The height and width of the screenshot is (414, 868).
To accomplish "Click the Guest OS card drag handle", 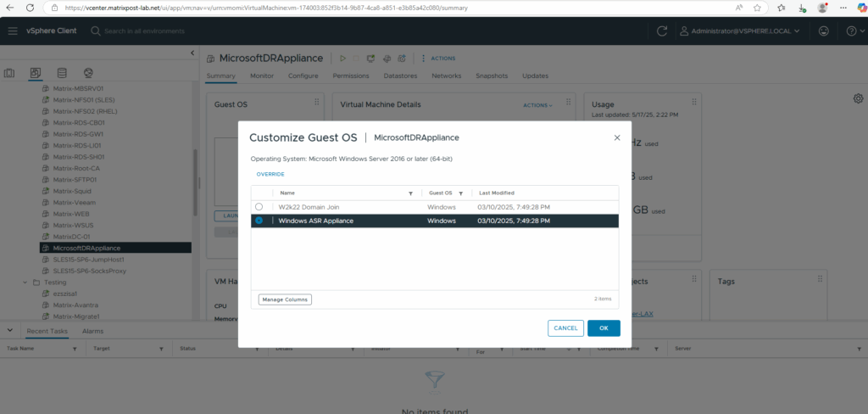I will pos(317,102).
